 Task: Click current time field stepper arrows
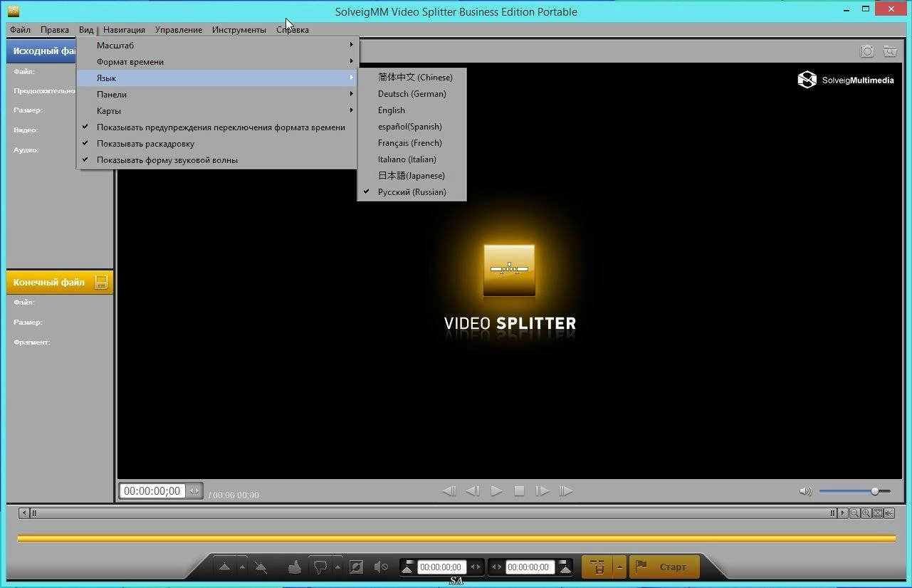(194, 491)
